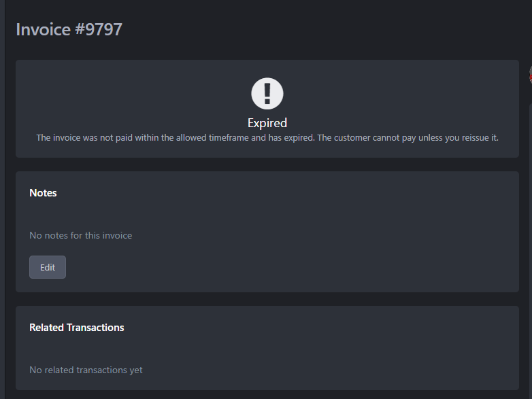Select the Invoice #9797 page title
Image resolution: width=532 pixels, height=399 pixels.
(69, 29)
